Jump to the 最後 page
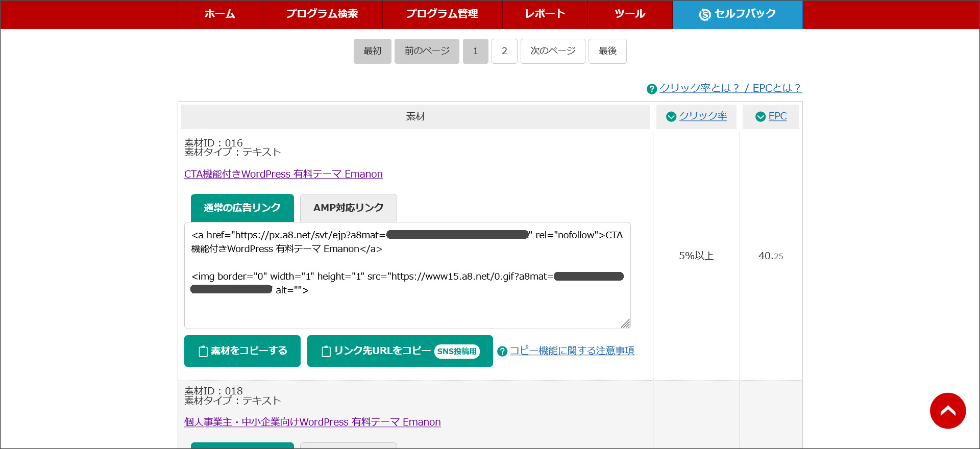 pyautogui.click(x=607, y=51)
